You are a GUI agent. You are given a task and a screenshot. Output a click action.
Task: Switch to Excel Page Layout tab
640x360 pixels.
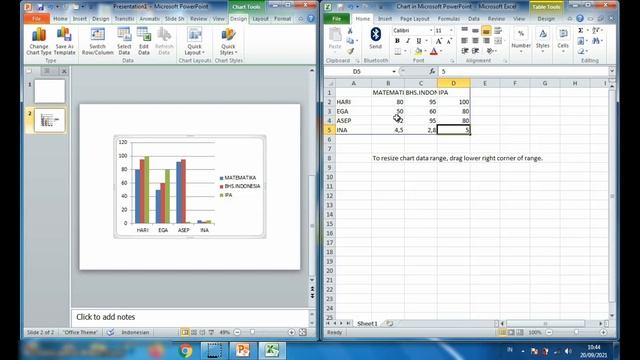coord(414,19)
